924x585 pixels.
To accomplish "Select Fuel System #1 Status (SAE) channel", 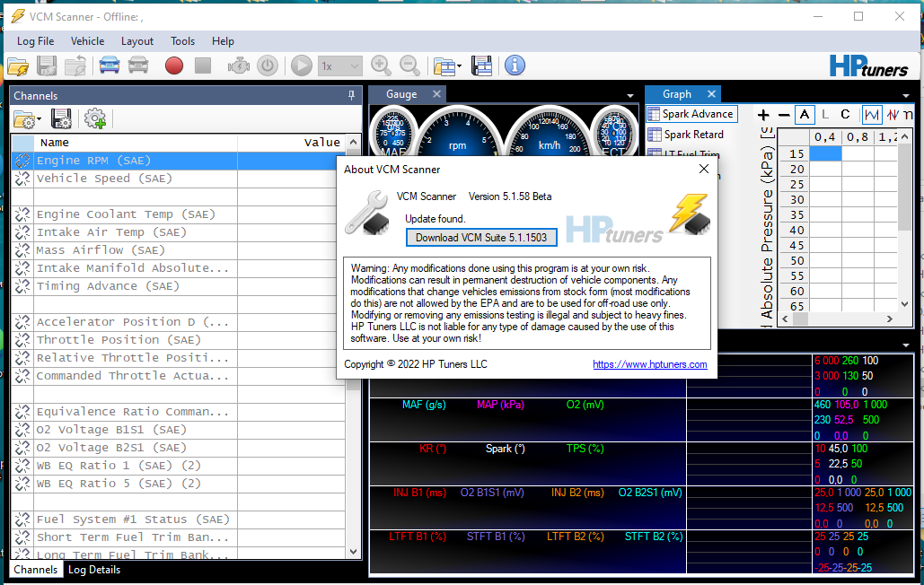I will point(178,520).
